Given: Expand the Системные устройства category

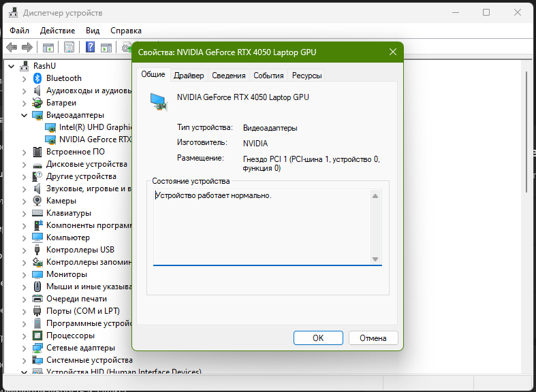Looking at the screenshot, I should [24, 361].
